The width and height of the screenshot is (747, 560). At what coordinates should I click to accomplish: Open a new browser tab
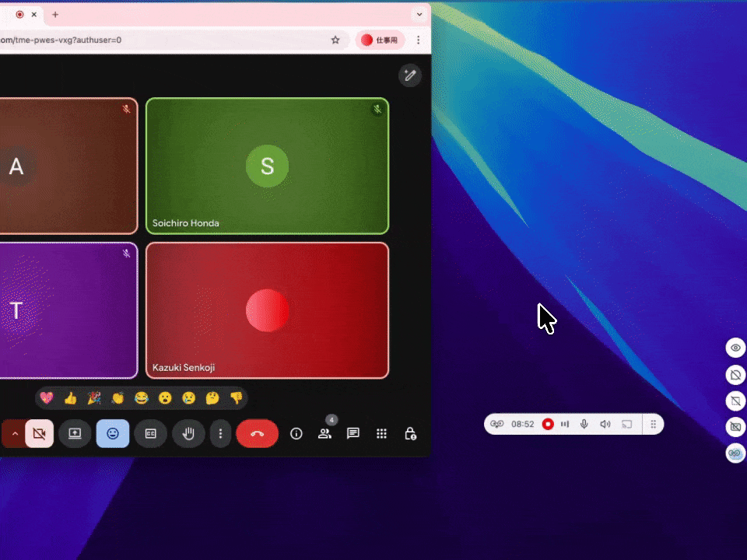[x=55, y=14]
